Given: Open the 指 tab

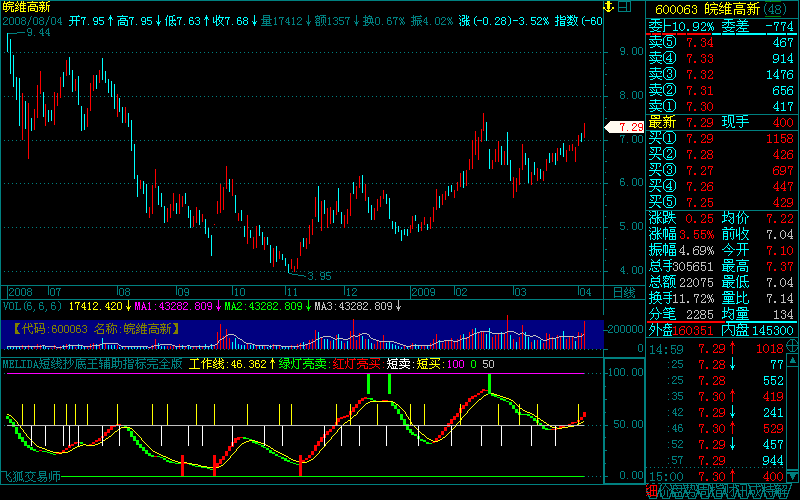Looking at the screenshot, I should coord(718,491).
